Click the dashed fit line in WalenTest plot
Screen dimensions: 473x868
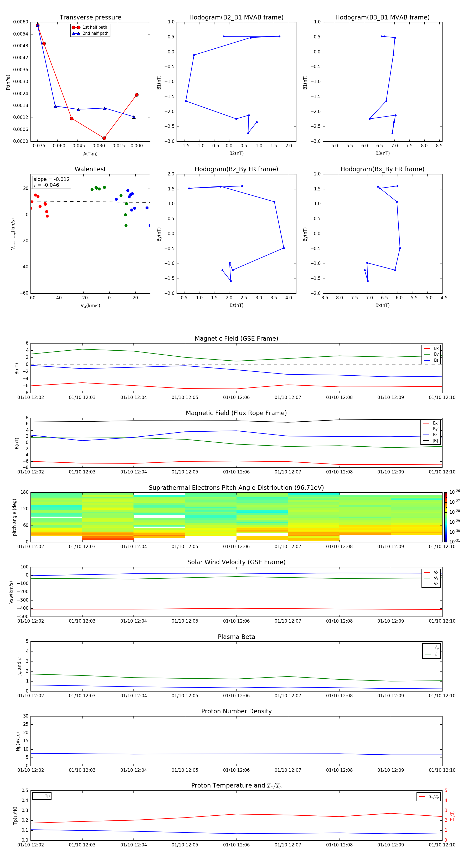pyautogui.click(x=90, y=201)
